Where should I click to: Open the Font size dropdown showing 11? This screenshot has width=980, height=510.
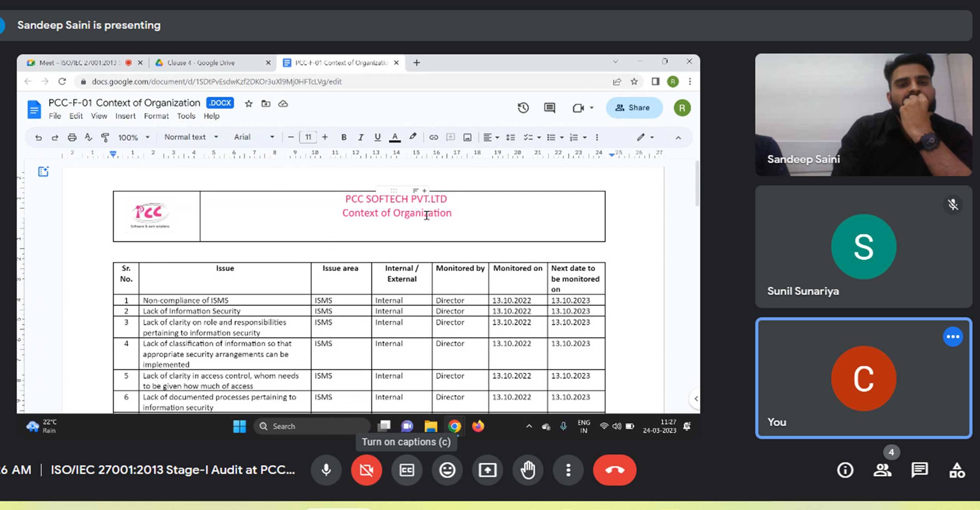[x=308, y=137]
